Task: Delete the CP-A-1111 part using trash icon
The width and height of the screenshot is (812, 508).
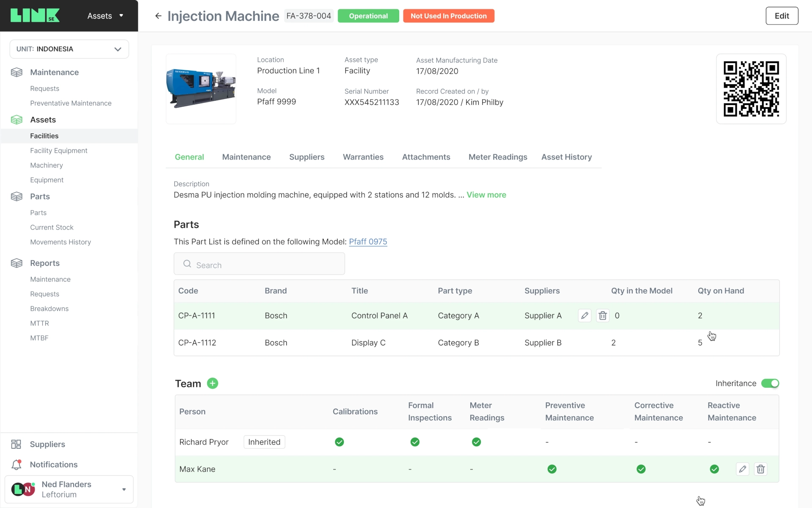Action: (603, 315)
